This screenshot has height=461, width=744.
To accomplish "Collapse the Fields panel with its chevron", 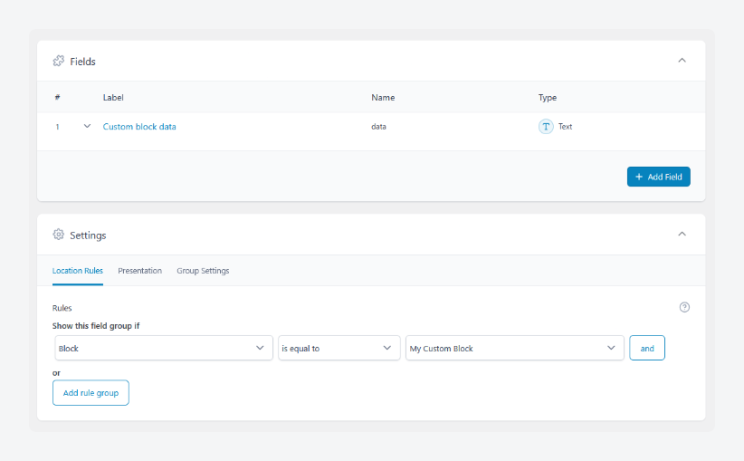I will pos(682,61).
